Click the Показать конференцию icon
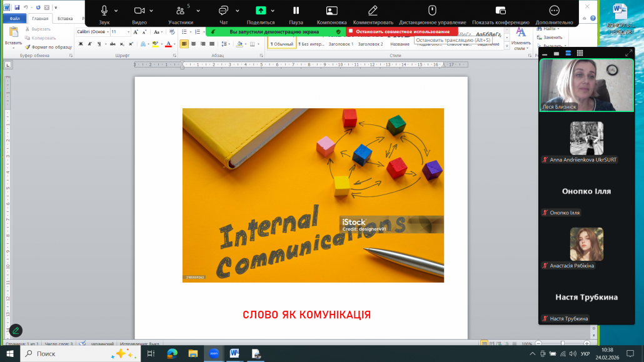 (x=500, y=11)
